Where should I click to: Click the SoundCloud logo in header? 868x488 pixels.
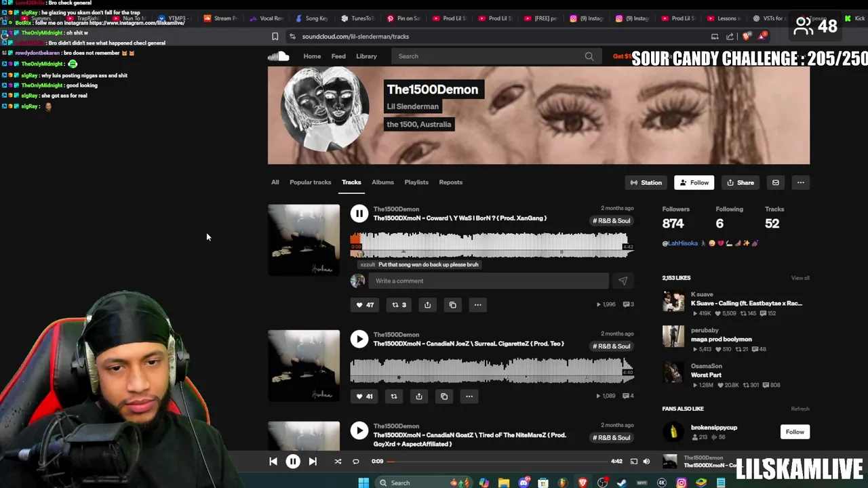[278, 56]
